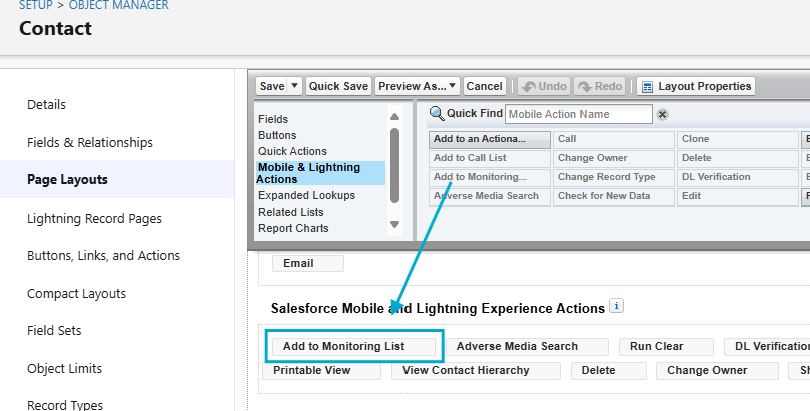Click Adverse Media Search layout action

pos(527,346)
